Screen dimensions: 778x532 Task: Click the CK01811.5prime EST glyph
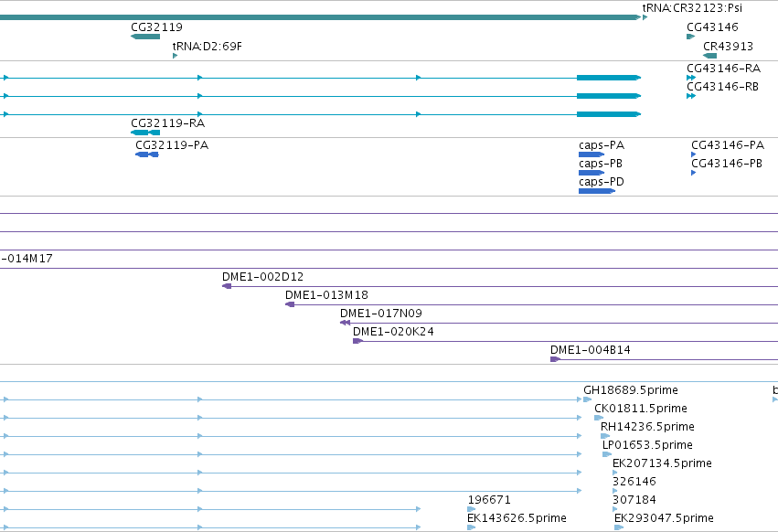click(599, 418)
